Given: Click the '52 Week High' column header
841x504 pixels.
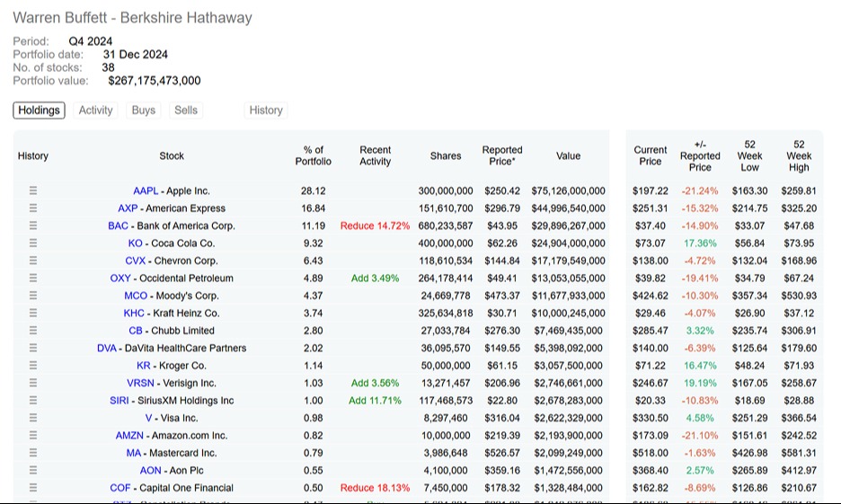Looking at the screenshot, I should coord(799,156).
